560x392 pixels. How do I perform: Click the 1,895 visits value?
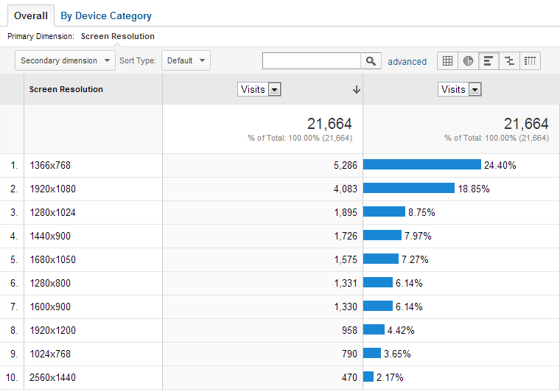[346, 212]
